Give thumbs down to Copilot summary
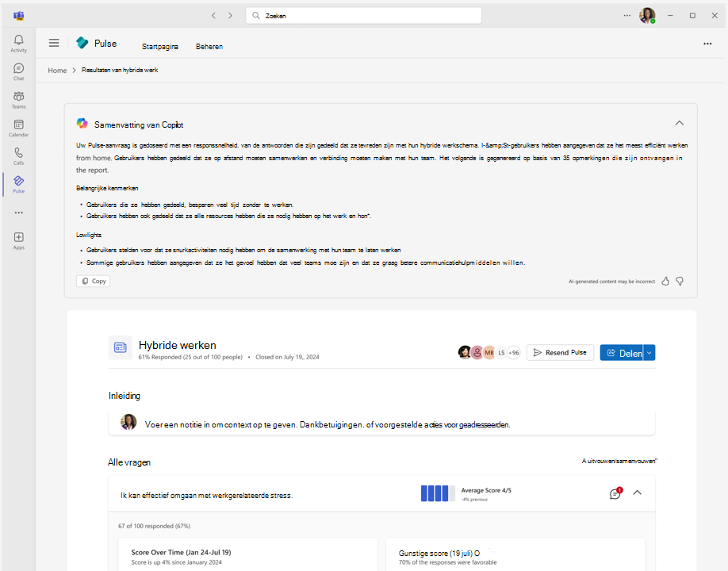 (x=680, y=280)
